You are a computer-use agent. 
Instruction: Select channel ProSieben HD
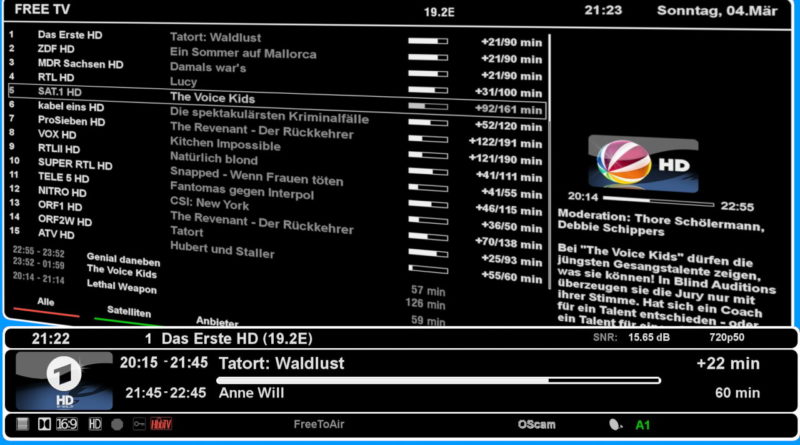(x=71, y=121)
